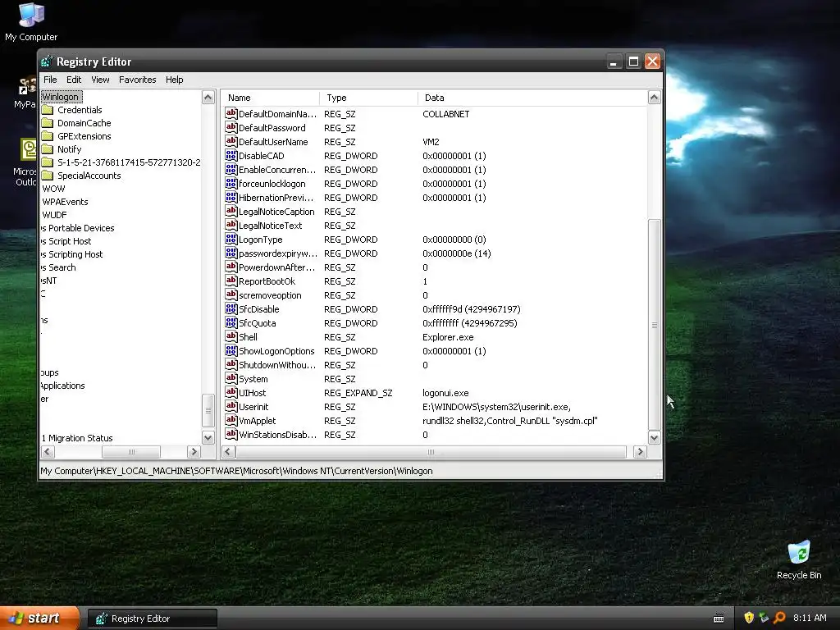Click the tree pane scroll down arrow

click(208, 438)
